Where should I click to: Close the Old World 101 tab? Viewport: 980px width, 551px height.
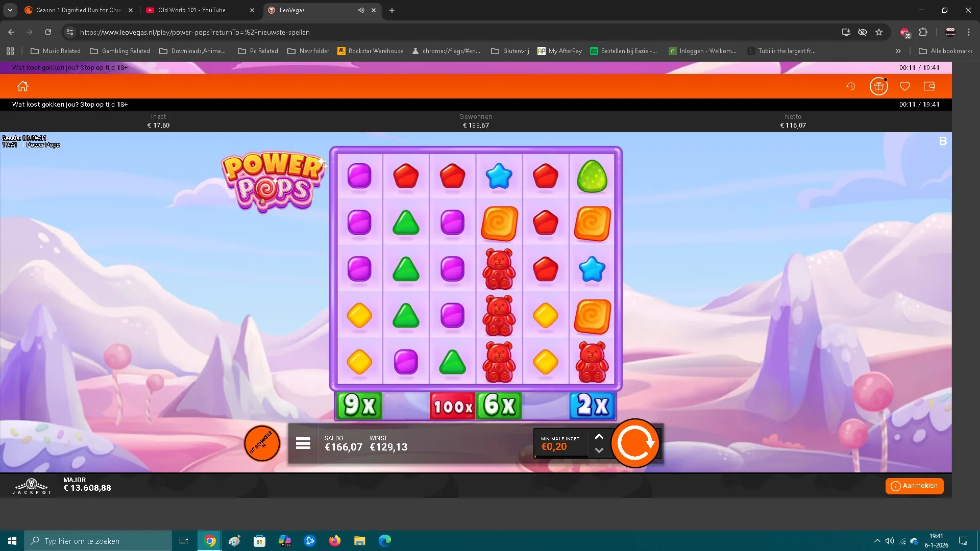click(252, 10)
